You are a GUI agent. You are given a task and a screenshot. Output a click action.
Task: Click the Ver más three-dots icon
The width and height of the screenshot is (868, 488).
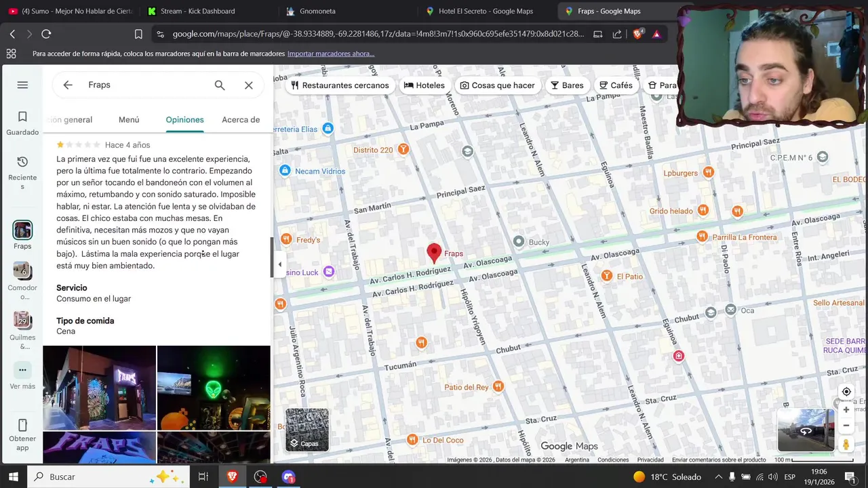22,370
